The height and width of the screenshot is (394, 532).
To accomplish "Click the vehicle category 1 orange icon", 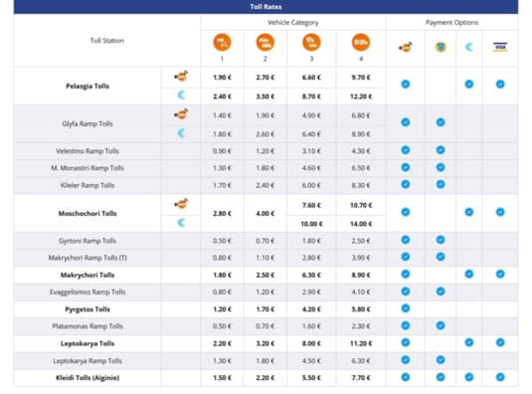I will click(222, 43).
